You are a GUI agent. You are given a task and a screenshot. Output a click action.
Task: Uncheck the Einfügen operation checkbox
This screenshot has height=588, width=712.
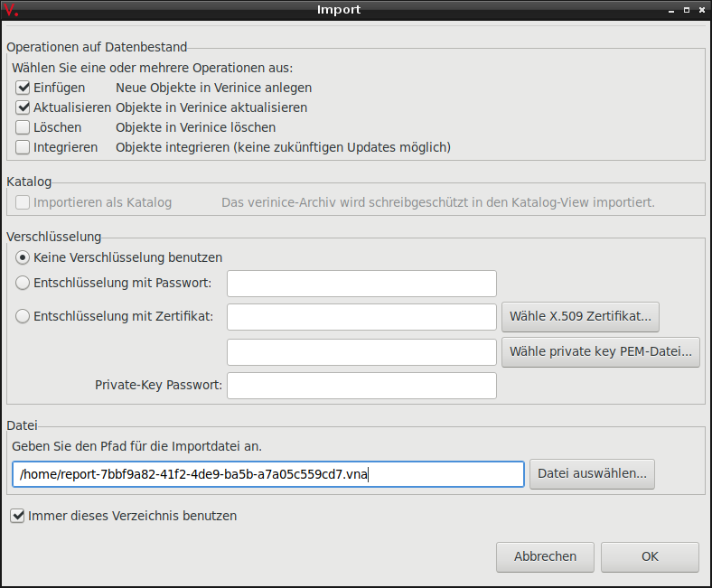pyautogui.click(x=23, y=88)
